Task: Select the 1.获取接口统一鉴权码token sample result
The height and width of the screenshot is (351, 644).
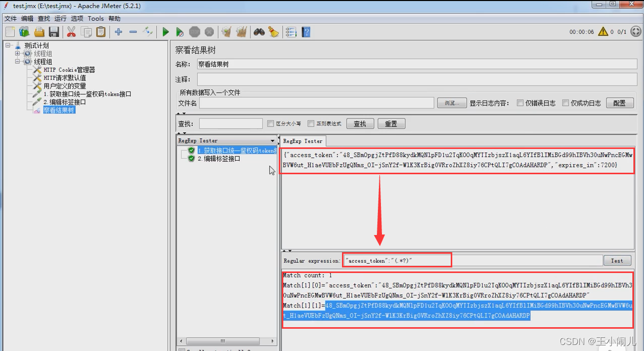Action: click(237, 150)
